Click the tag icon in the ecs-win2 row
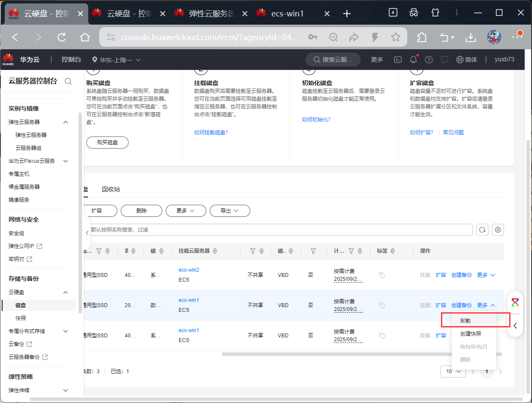The width and height of the screenshot is (532, 403). pyautogui.click(x=382, y=275)
